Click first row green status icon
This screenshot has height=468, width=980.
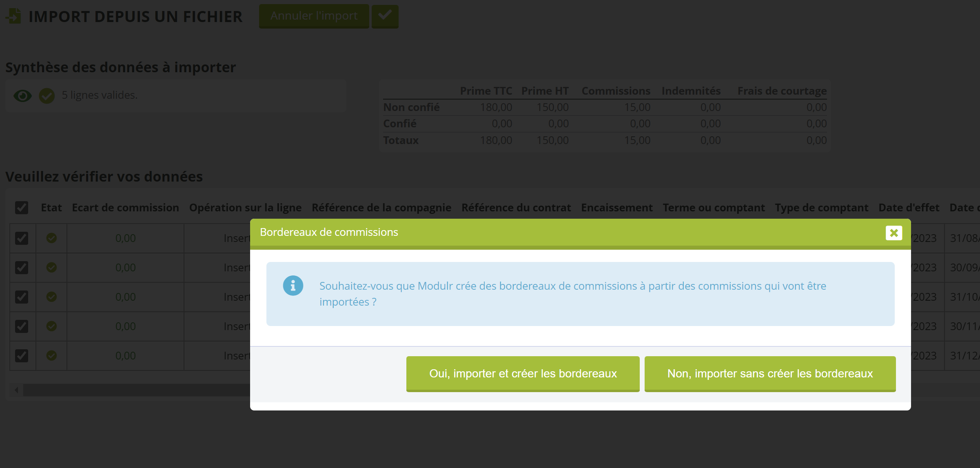[51, 238]
